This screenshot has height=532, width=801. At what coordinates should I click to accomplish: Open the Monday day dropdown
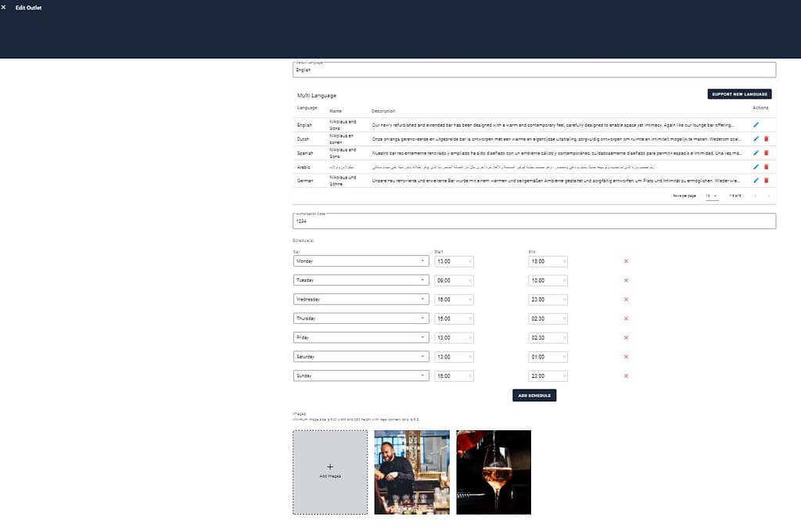click(x=361, y=261)
